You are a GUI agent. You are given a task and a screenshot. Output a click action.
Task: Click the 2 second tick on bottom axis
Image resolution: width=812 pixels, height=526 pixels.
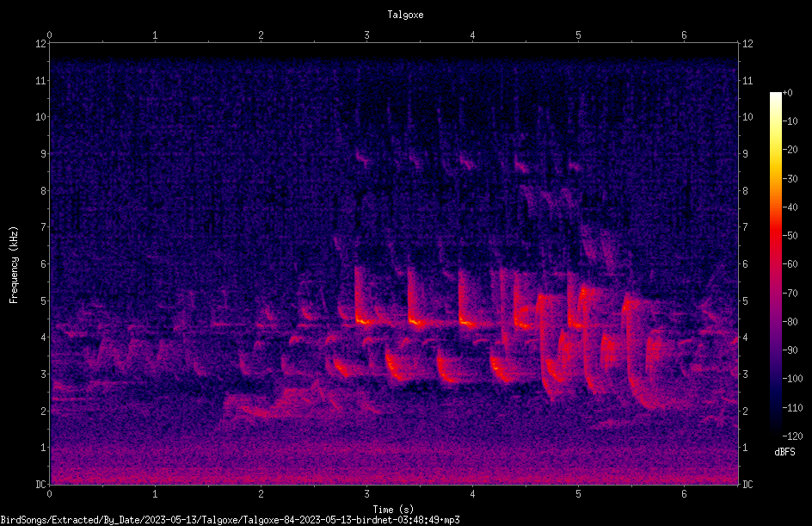tap(261, 494)
